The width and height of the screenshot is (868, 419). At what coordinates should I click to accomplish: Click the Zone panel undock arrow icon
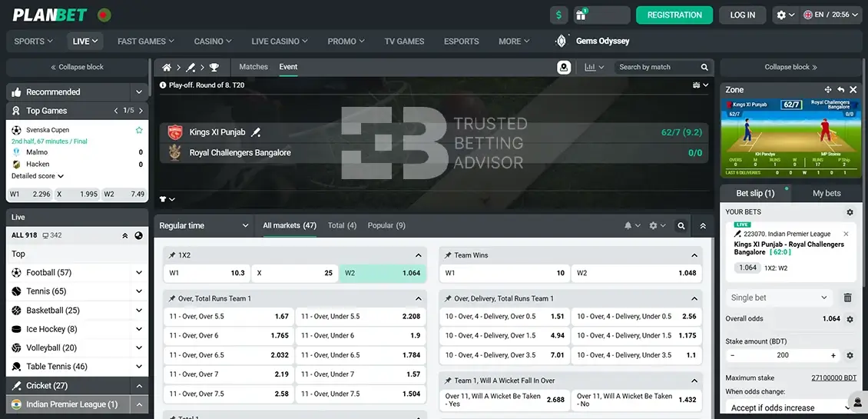[840, 90]
